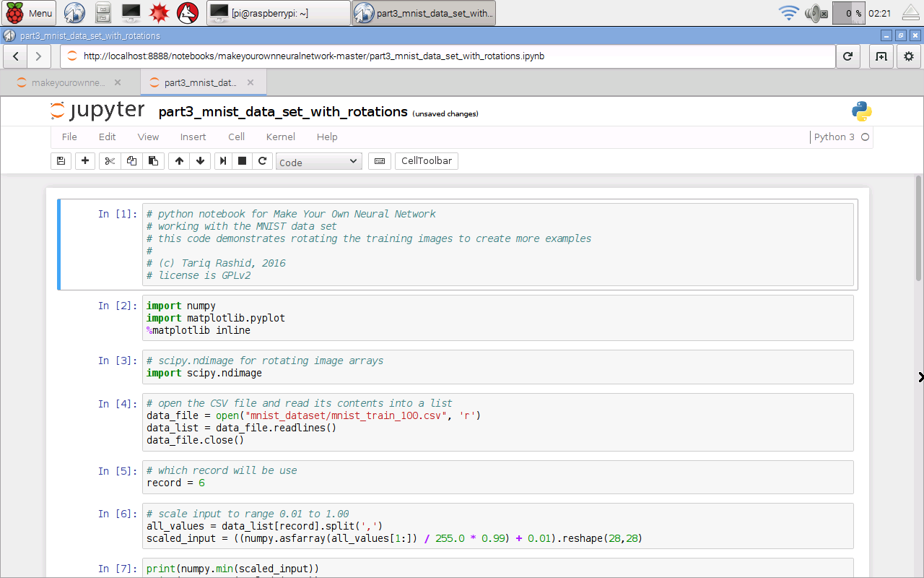Copy selected cells icon in Jupyter toolbar
The width and height of the screenshot is (924, 578).
point(131,161)
